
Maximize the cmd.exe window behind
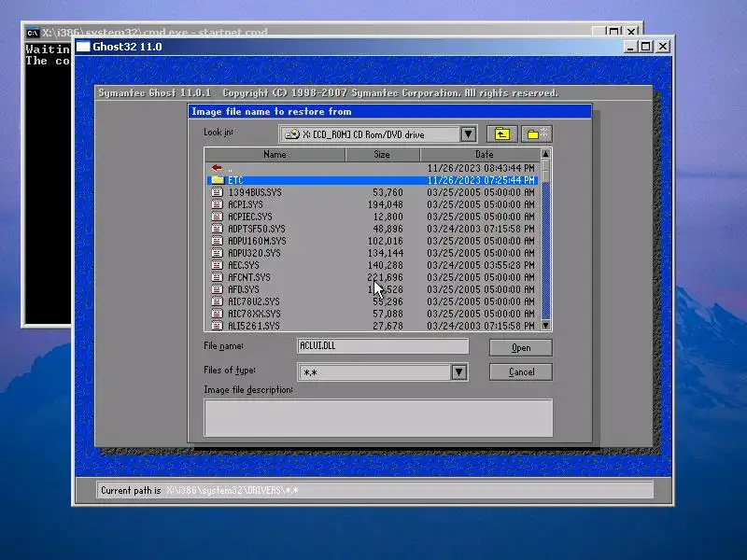(x=614, y=32)
